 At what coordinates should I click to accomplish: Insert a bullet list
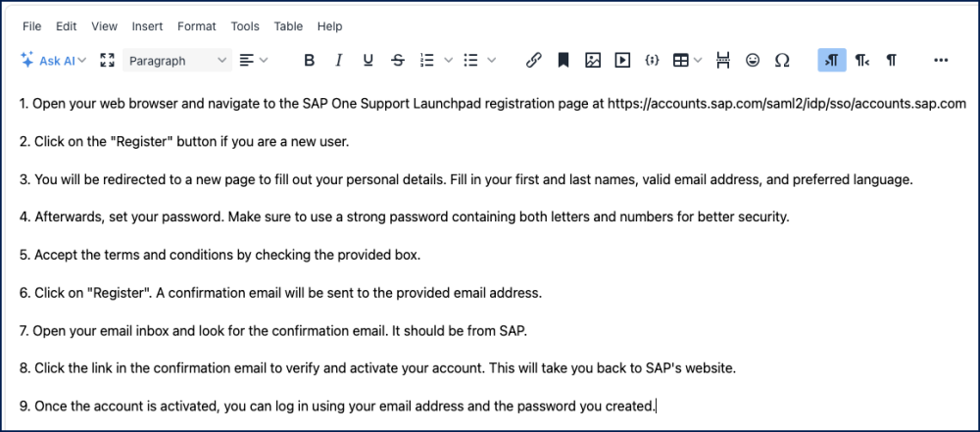click(470, 61)
